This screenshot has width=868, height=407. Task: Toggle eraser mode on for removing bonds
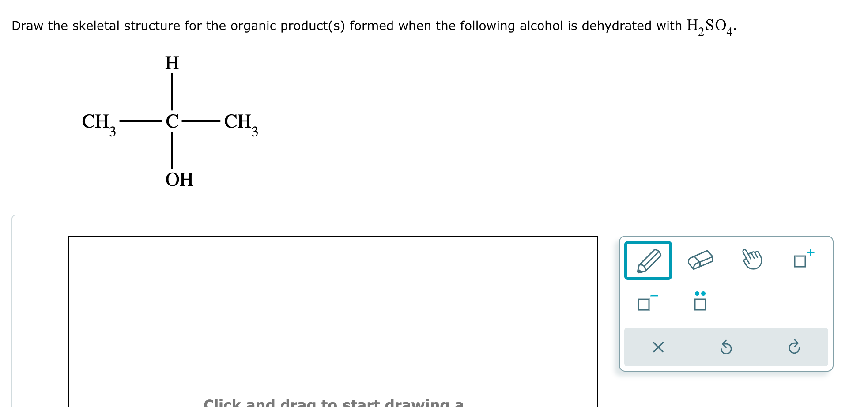700,260
